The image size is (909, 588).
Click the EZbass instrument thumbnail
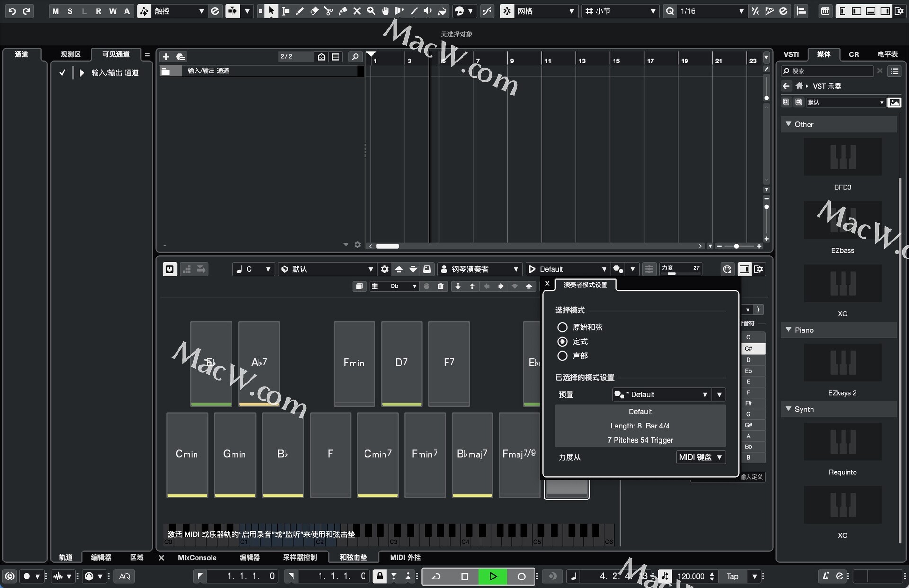pyautogui.click(x=843, y=220)
